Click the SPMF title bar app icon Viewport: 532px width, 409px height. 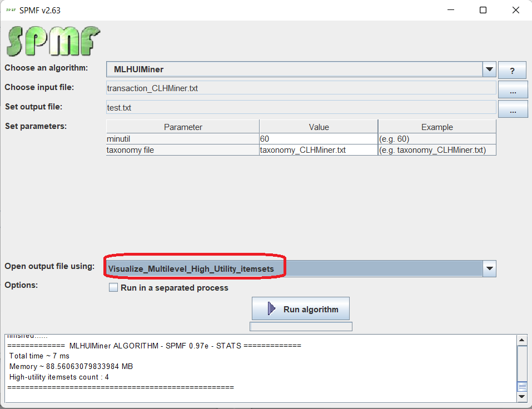(x=10, y=10)
